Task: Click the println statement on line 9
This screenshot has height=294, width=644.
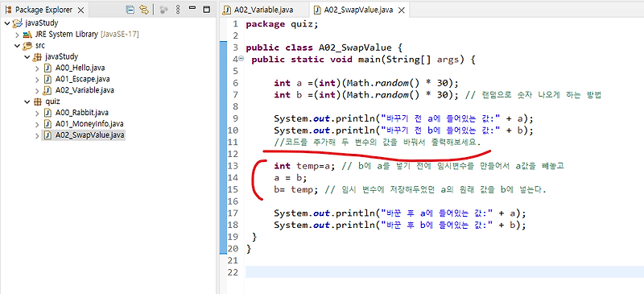Action: pos(404,119)
